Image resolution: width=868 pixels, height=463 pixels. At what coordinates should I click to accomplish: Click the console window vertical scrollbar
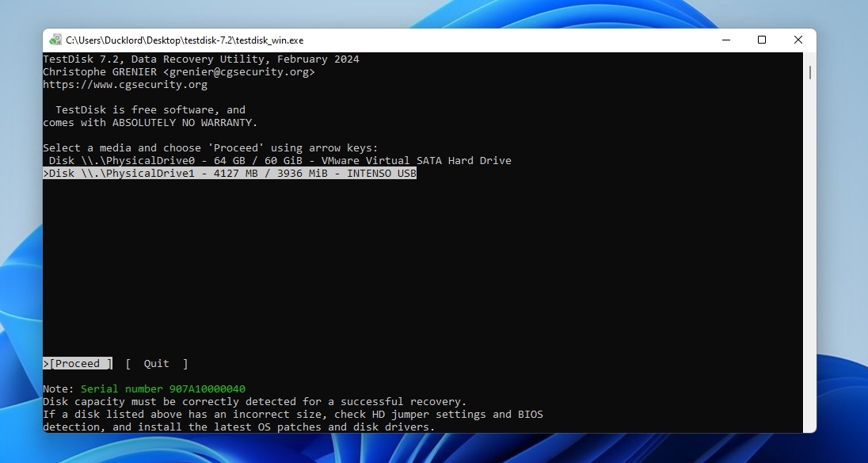coord(809,72)
